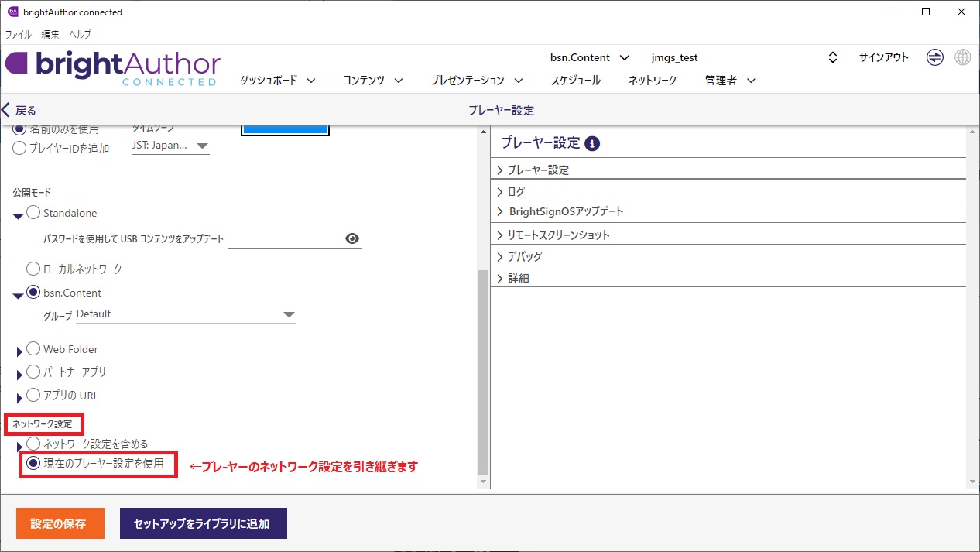Expand the 詳細 section
Viewport: 980px width, 552px height.
point(728,278)
